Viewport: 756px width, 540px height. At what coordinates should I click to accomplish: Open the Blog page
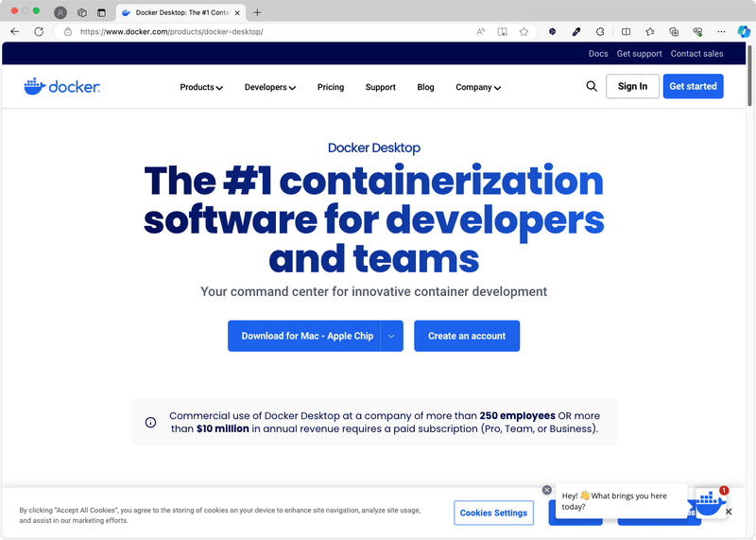(x=426, y=87)
